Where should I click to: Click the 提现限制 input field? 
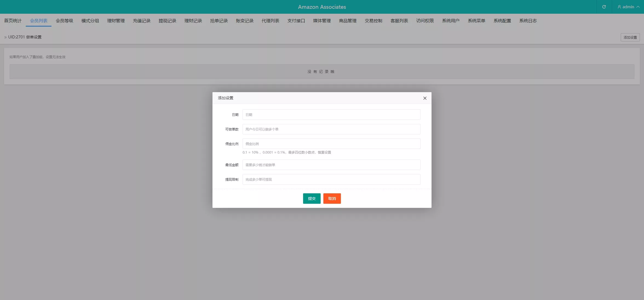coord(331,179)
